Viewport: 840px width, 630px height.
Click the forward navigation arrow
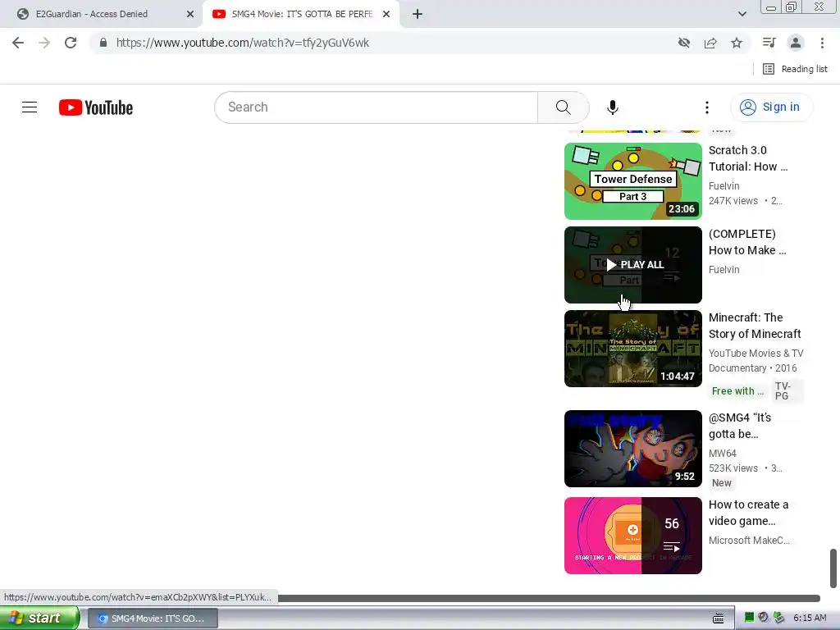(x=44, y=43)
